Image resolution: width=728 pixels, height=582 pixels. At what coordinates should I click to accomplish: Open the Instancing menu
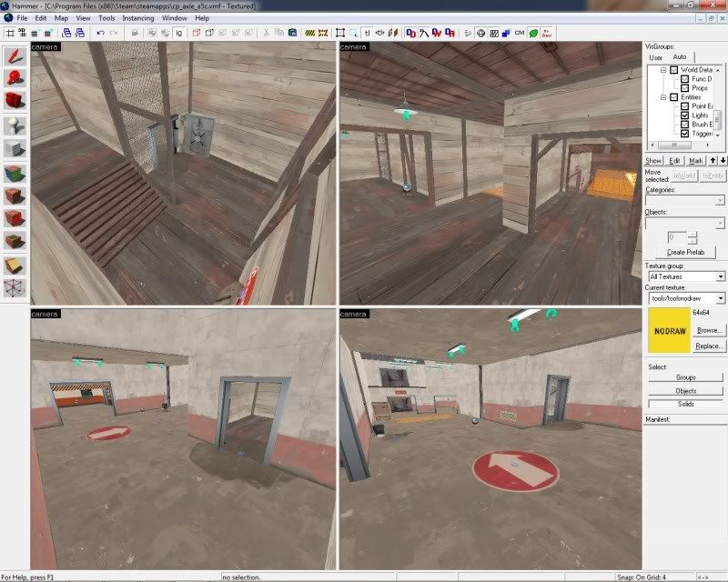point(138,18)
